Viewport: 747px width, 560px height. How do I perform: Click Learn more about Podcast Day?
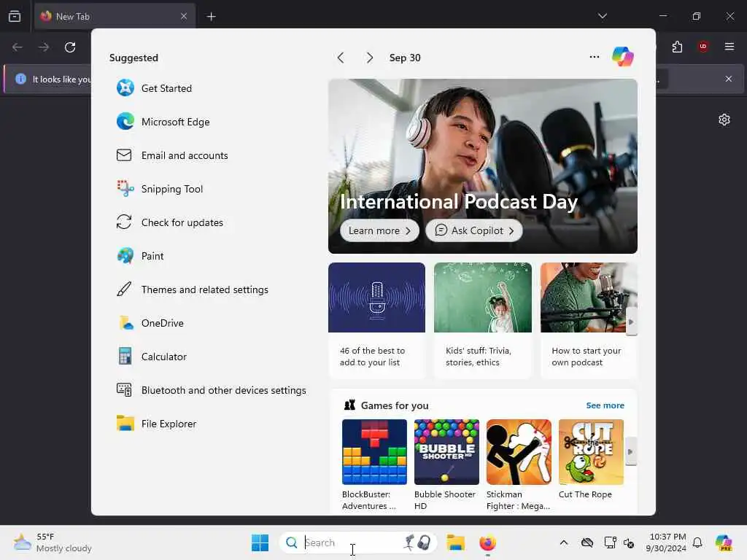[x=379, y=230]
